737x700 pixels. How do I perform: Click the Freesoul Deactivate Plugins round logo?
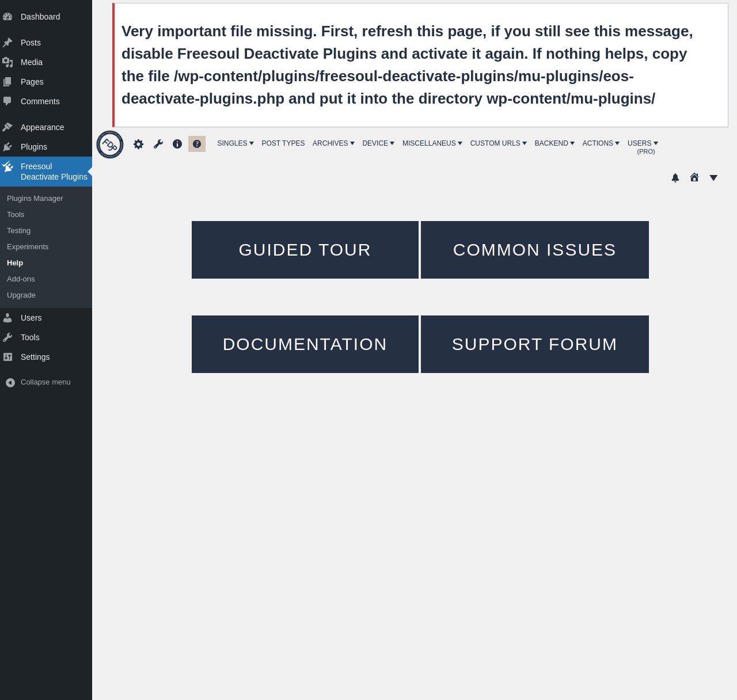pyautogui.click(x=110, y=144)
